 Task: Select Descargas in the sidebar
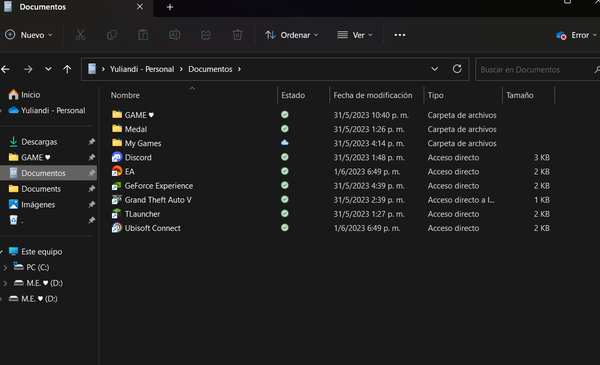39,142
